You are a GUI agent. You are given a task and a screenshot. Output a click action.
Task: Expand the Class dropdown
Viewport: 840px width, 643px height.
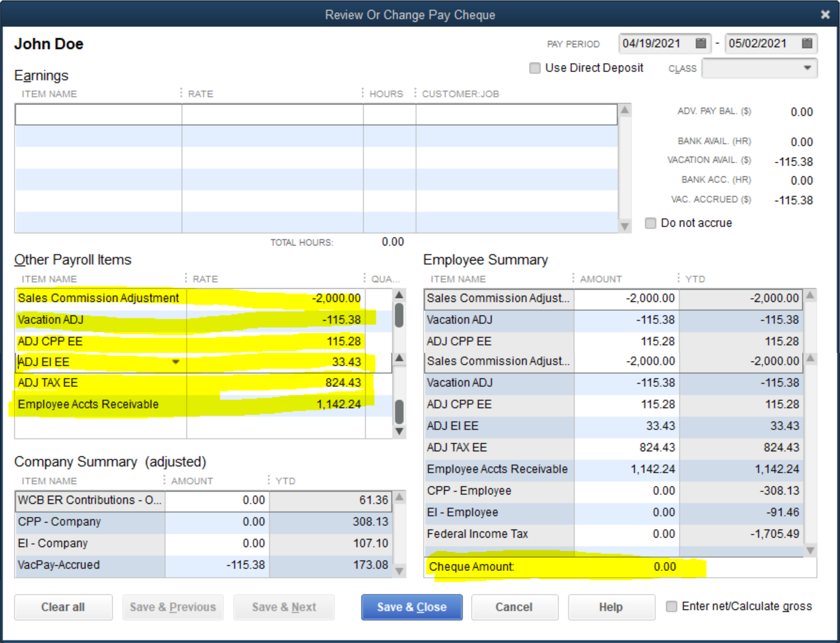[807, 68]
